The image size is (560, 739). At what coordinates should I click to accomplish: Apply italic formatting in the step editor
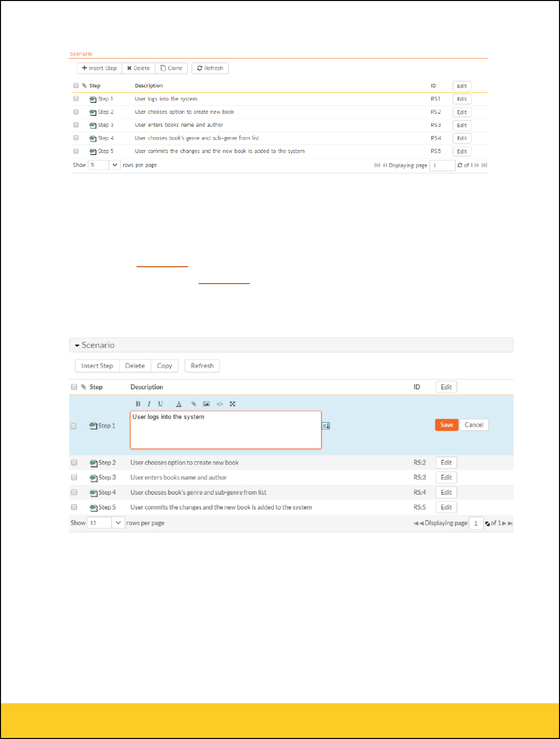149,404
